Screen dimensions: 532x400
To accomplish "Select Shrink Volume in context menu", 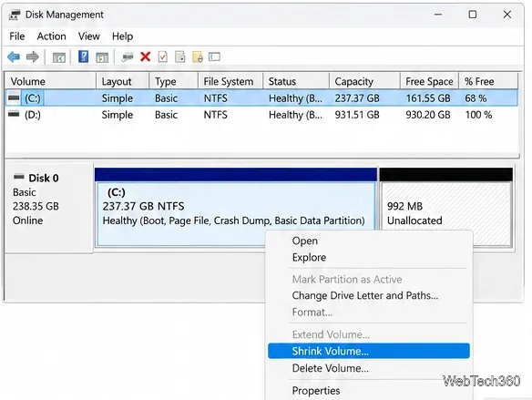I will tap(369, 351).
